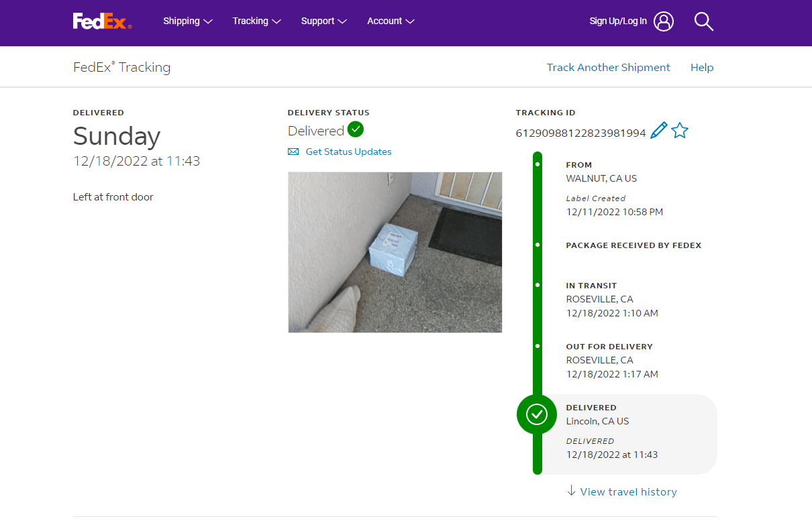
Task: Click the down arrow beside View travel history
Action: pos(571,491)
